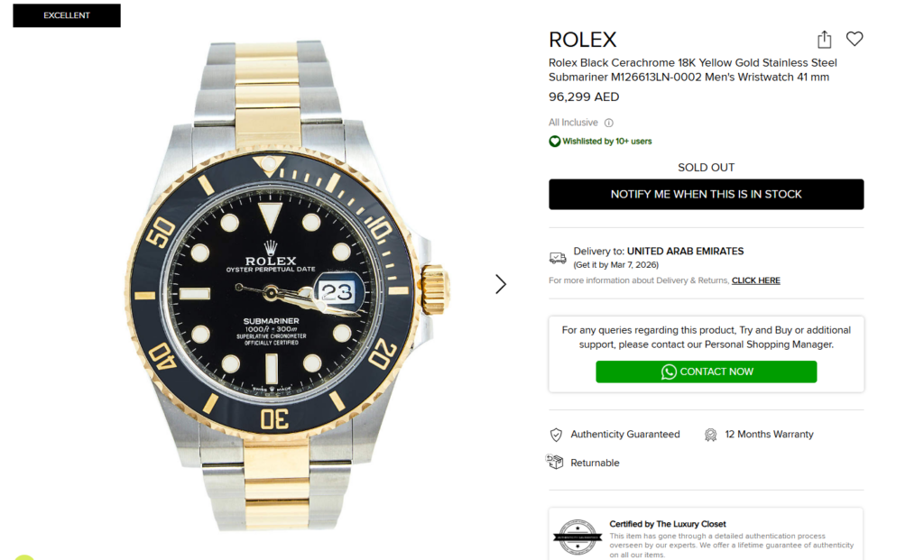The height and width of the screenshot is (560, 924).
Task: Click the Luxury Closet certification seal
Action: (x=577, y=537)
